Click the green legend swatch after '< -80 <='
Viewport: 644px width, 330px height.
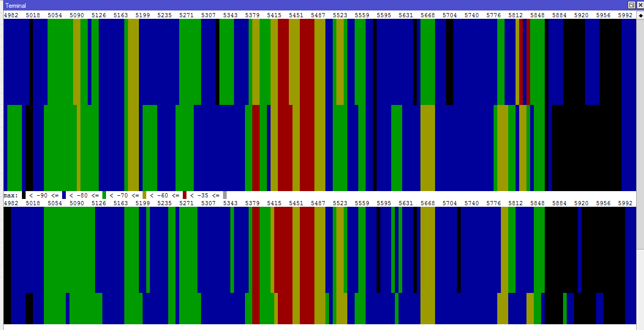point(104,195)
